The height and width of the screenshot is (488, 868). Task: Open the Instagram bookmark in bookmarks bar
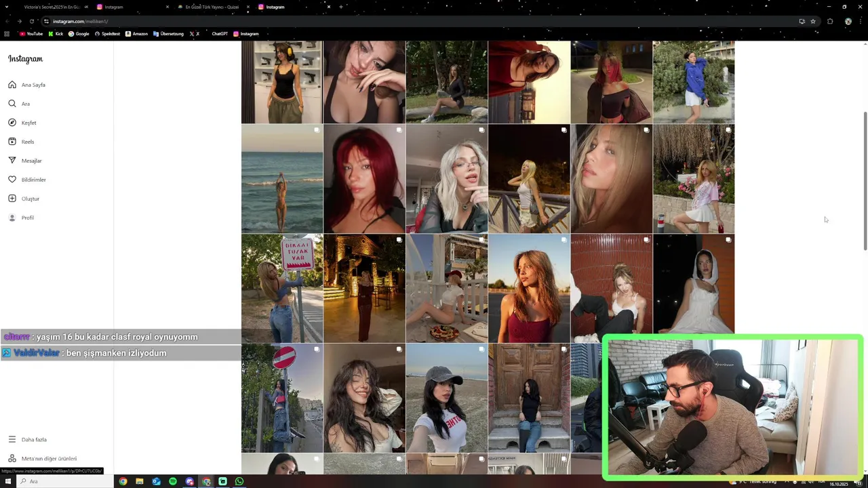pos(245,34)
